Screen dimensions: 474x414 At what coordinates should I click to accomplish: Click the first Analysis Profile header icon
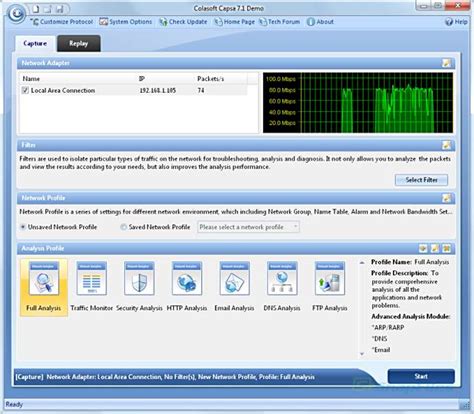[423, 248]
